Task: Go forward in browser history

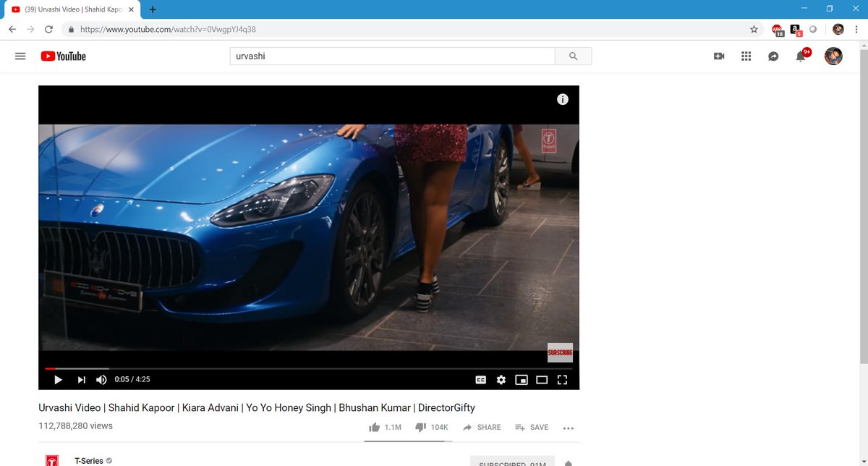Action: click(30, 30)
